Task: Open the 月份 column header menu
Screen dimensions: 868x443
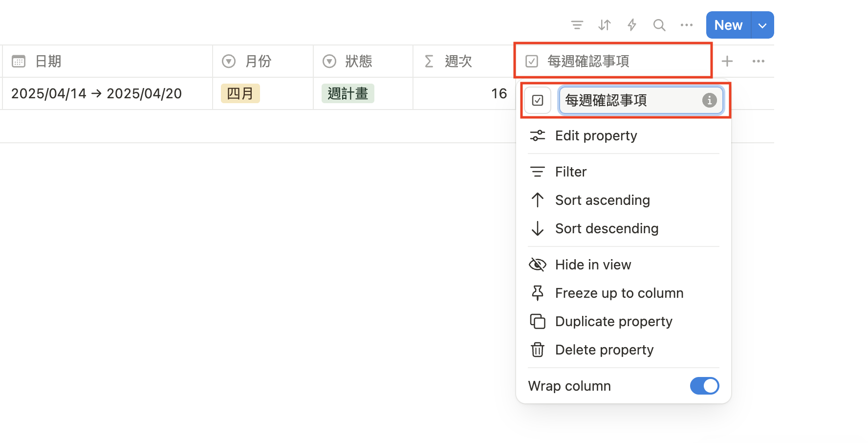Action: click(258, 61)
